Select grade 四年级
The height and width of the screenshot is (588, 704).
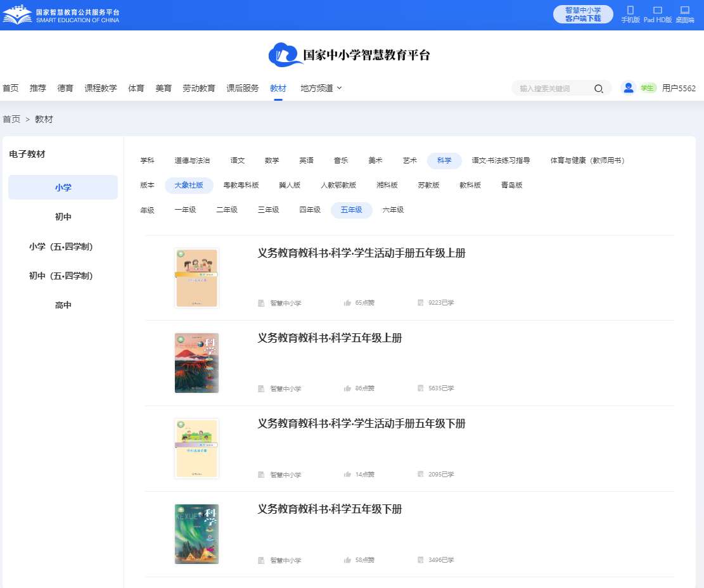[x=310, y=210]
